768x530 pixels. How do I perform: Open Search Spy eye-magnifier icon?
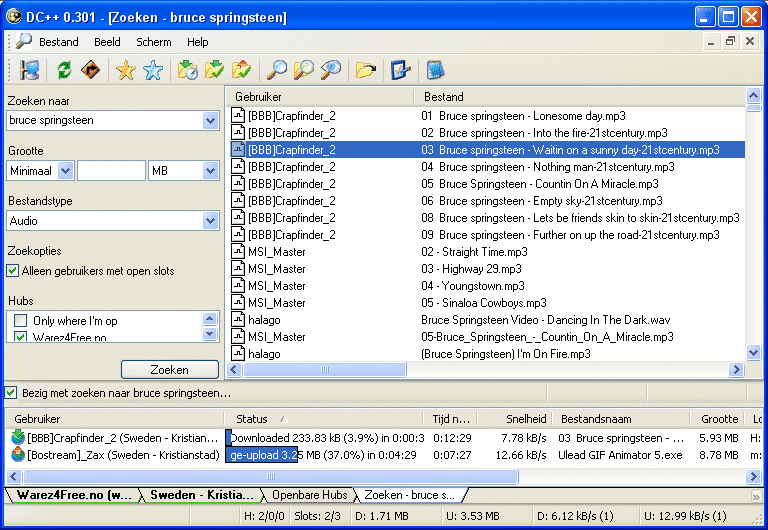point(331,70)
